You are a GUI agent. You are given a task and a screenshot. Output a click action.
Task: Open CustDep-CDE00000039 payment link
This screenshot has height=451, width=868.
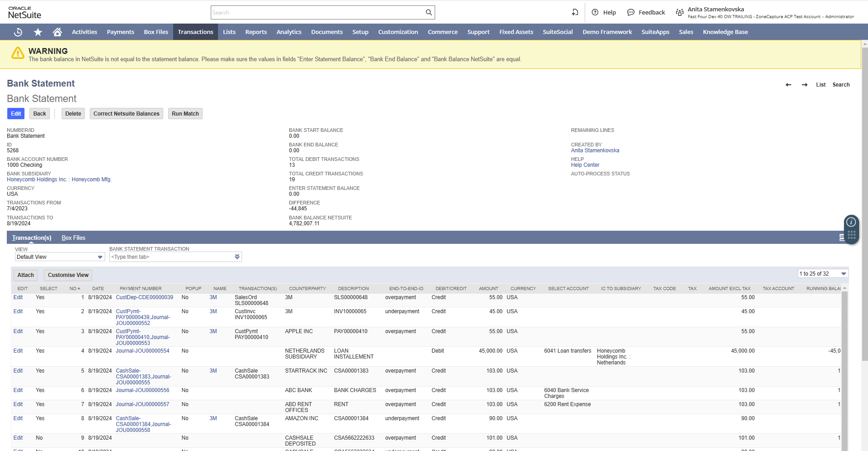[145, 297]
